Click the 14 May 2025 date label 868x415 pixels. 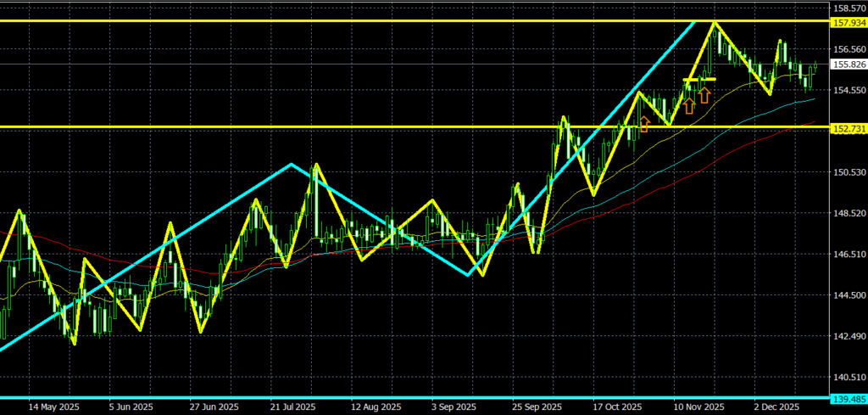(x=54, y=407)
